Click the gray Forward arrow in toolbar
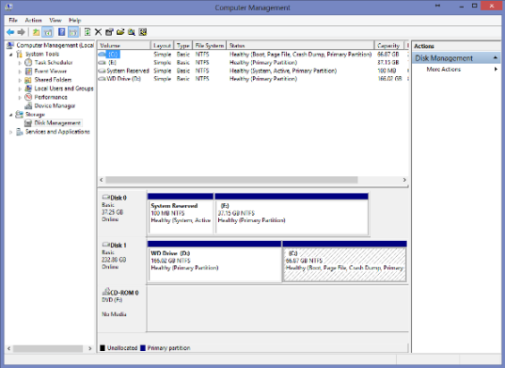The height and width of the screenshot is (368, 505). point(21,32)
